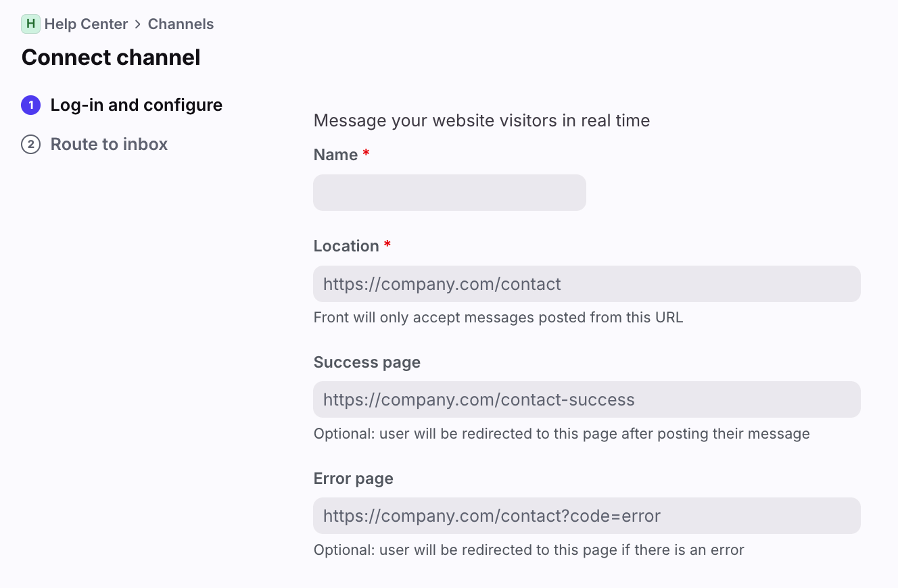Image resolution: width=898 pixels, height=588 pixels.
Task: Open the Help Center breadcrumb link
Action: (x=86, y=24)
